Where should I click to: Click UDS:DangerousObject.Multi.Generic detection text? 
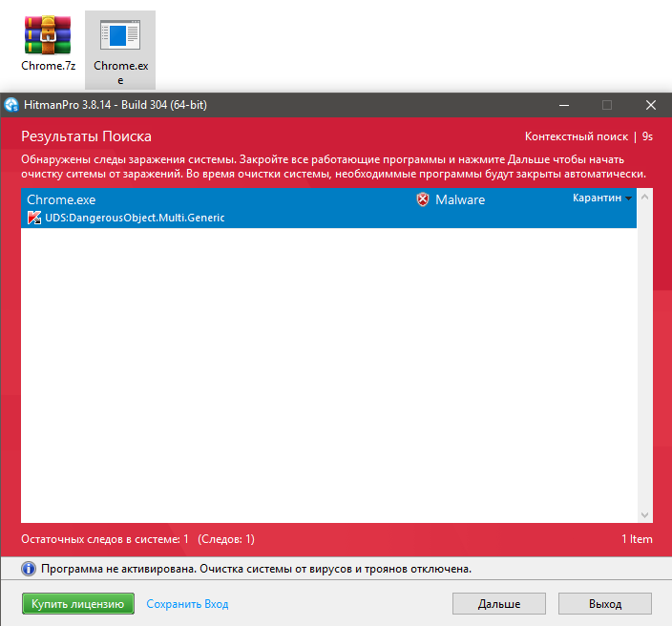pyautogui.click(x=135, y=218)
